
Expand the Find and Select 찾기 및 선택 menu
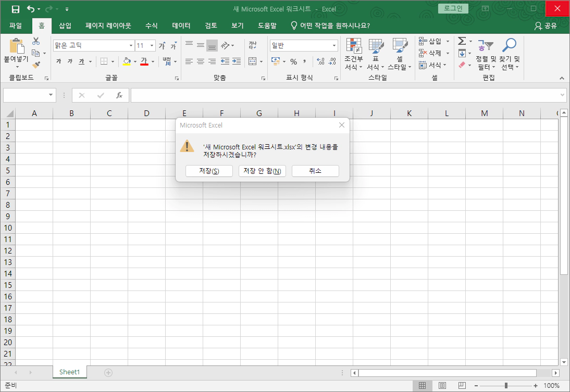tap(509, 54)
